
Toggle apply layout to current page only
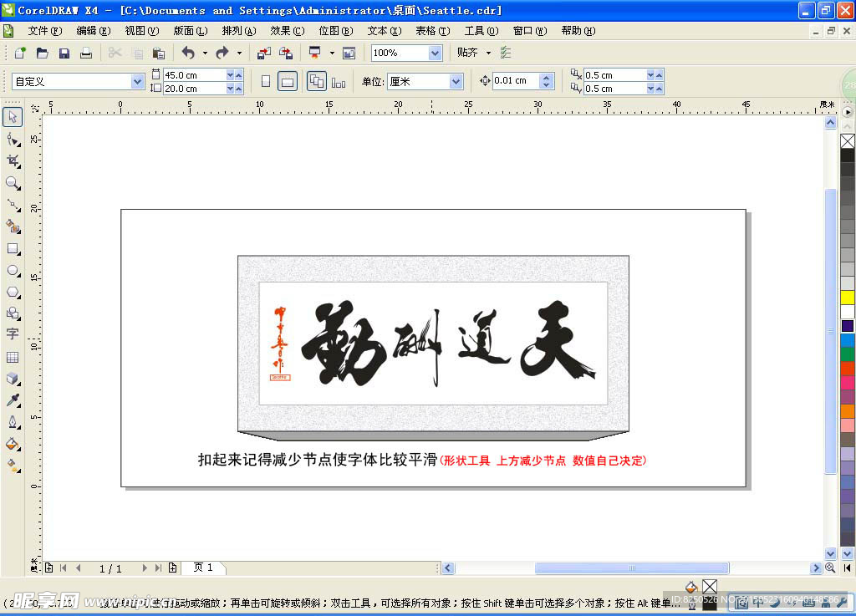(x=339, y=82)
